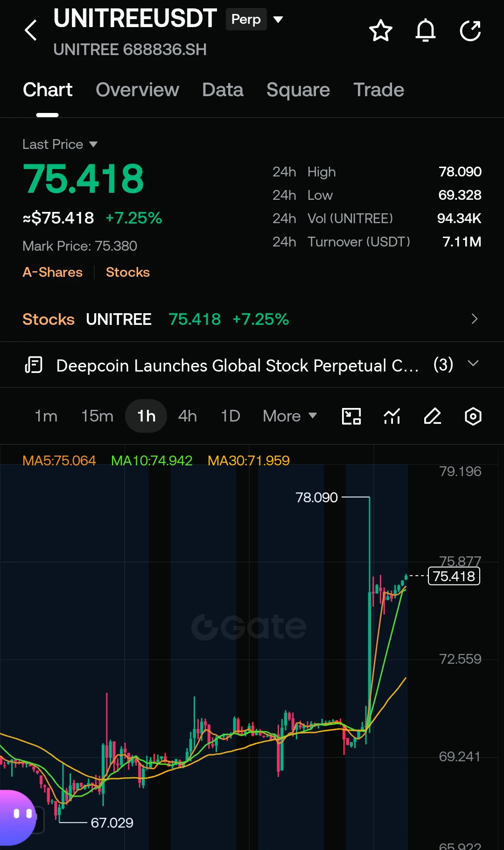Select the 1m chart interval
The image size is (504, 850).
(x=46, y=416)
